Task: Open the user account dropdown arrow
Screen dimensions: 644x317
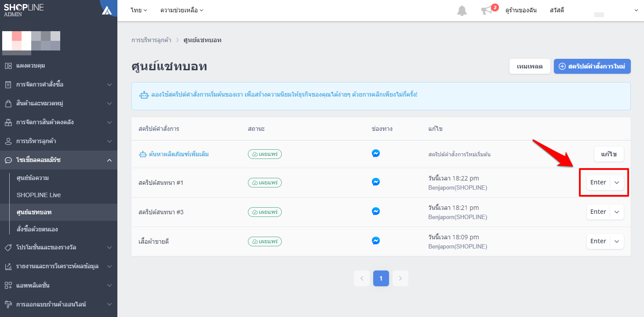Action: [x=636, y=10]
